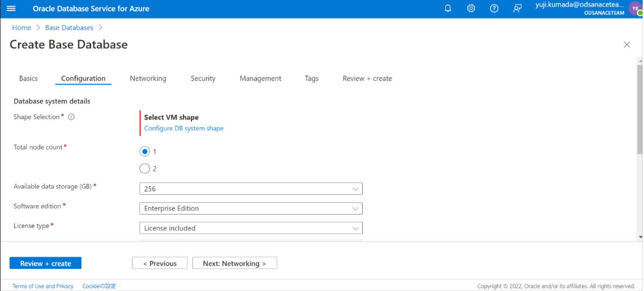Image resolution: width=644 pixels, height=291 pixels.
Task: Keep node count radio set to 1
Action: [x=145, y=151]
